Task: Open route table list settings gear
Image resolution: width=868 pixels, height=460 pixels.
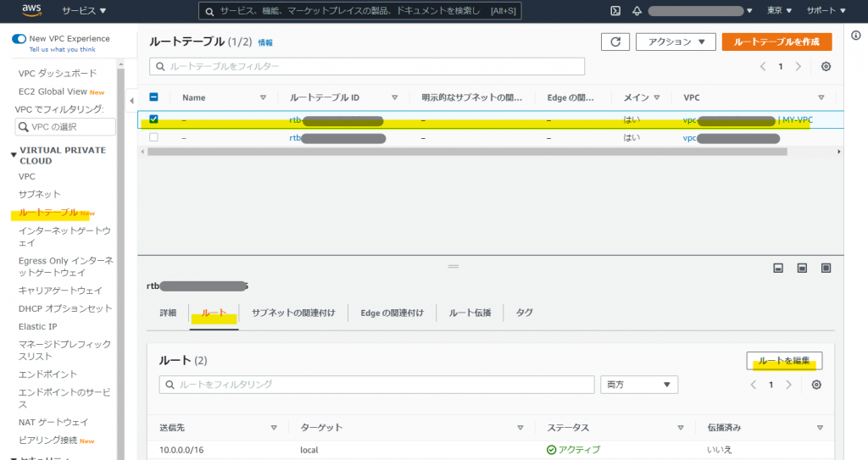Action: 826,66
